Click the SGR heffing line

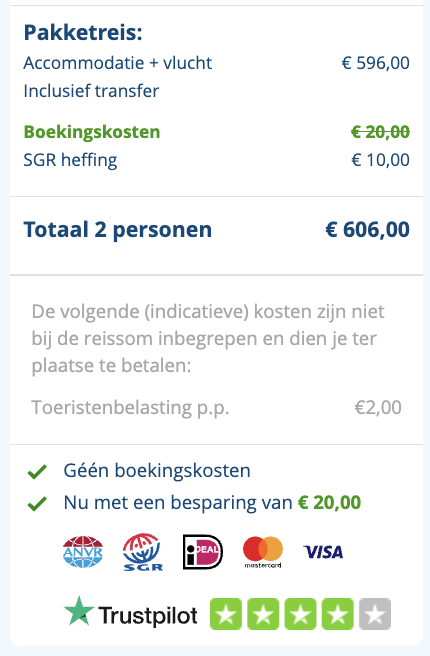point(217,160)
